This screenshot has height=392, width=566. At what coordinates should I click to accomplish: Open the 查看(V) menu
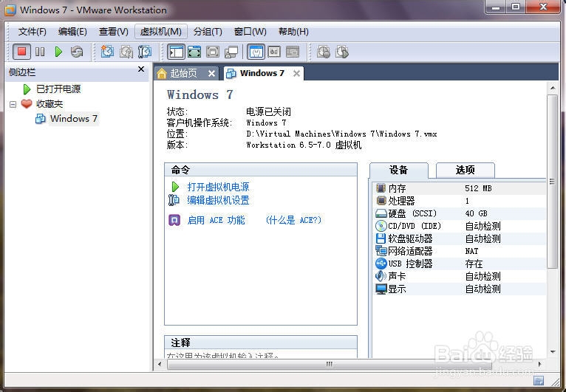point(113,32)
